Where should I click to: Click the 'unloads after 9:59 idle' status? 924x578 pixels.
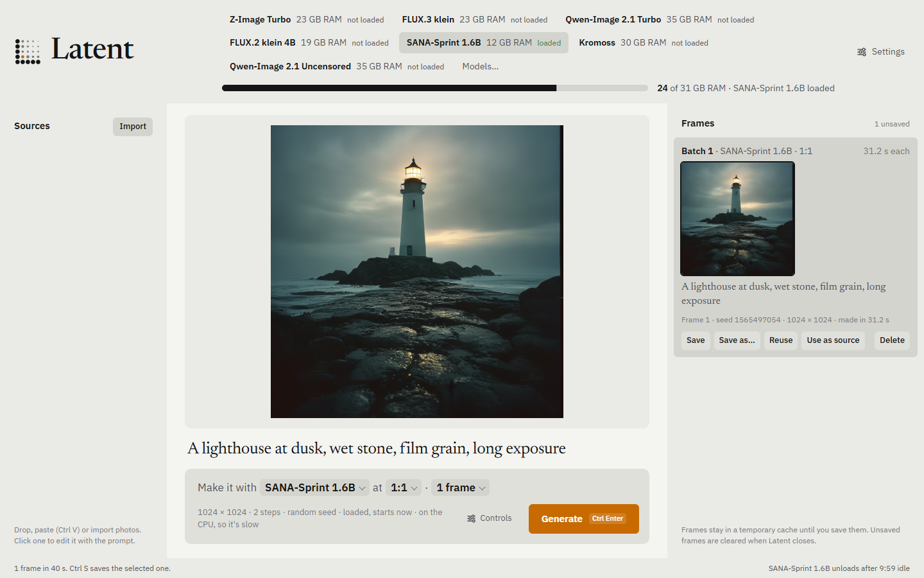point(839,568)
